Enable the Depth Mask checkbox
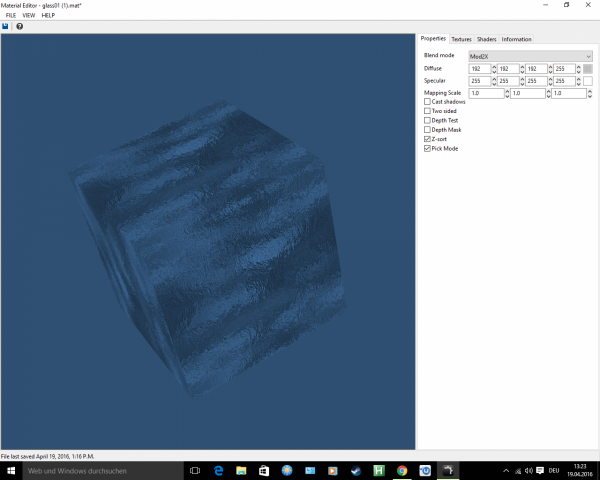This screenshot has width=600, height=480. click(x=427, y=130)
